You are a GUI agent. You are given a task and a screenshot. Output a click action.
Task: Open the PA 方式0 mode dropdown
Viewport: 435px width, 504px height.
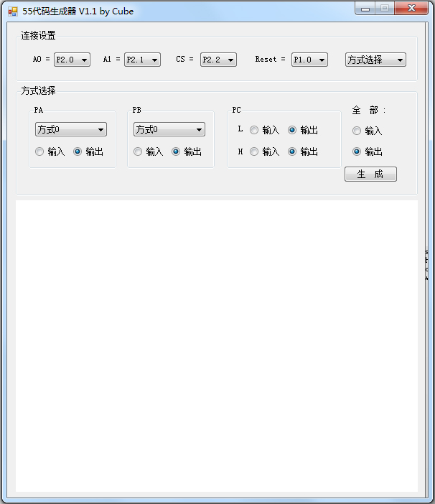(71, 129)
